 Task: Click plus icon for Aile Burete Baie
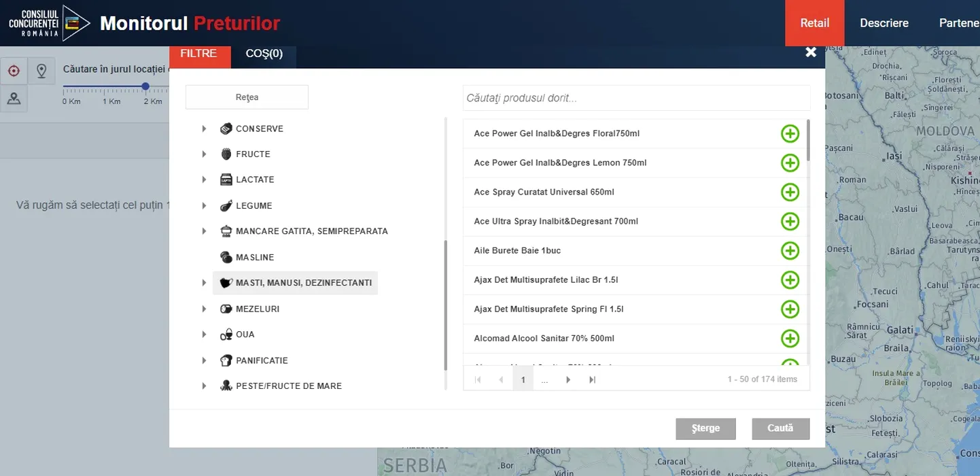[x=789, y=251]
